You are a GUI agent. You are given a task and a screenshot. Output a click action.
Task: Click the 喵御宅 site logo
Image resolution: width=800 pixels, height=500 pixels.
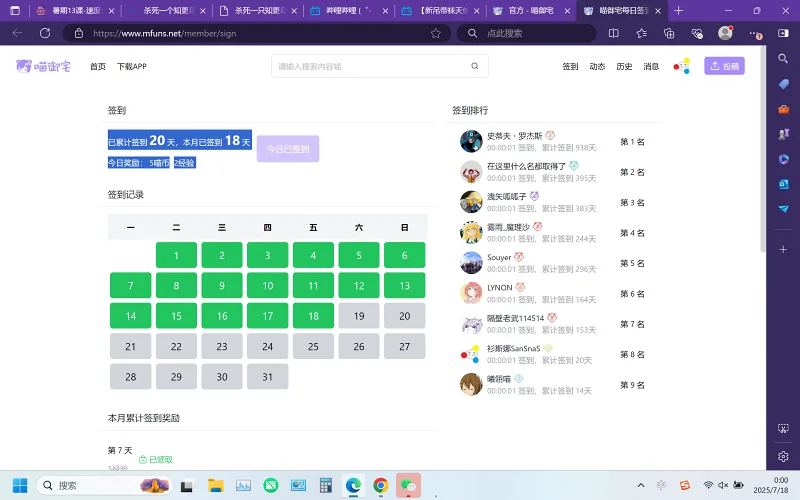[x=43, y=66]
